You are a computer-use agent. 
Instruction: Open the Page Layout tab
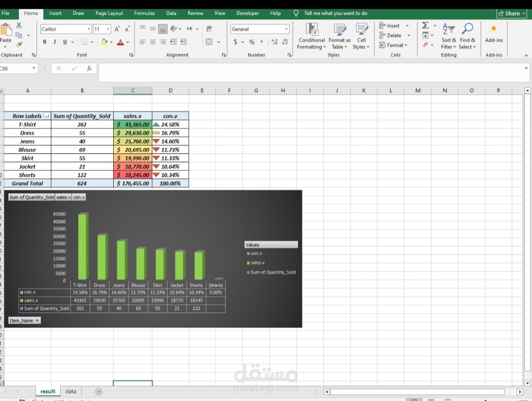[x=109, y=13]
